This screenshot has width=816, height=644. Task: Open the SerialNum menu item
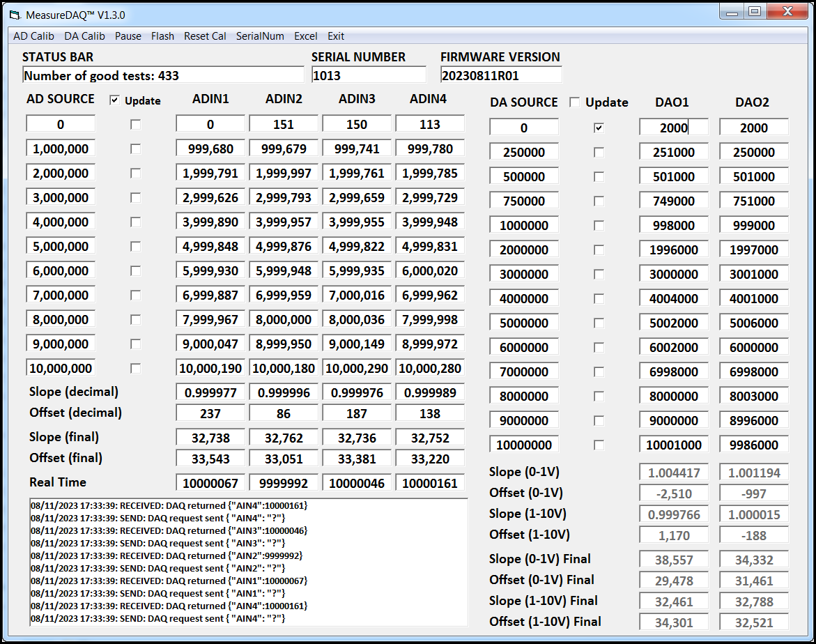tap(260, 36)
